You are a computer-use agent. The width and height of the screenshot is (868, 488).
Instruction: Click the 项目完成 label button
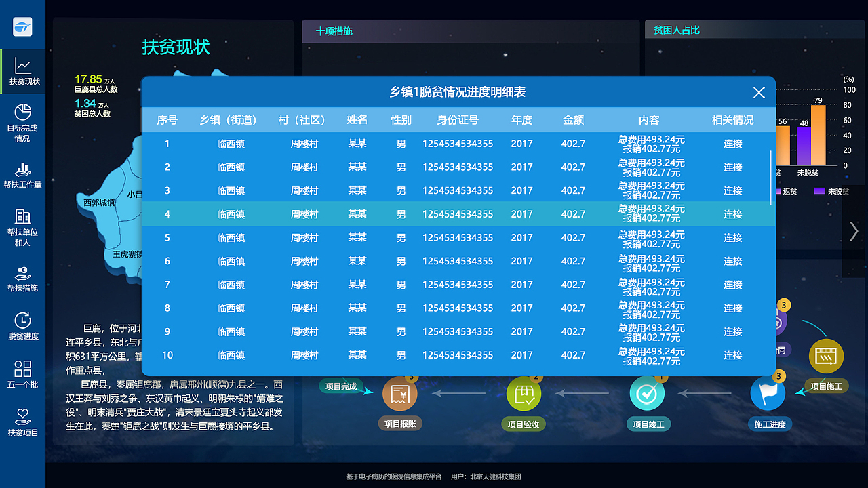(x=340, y=386)
